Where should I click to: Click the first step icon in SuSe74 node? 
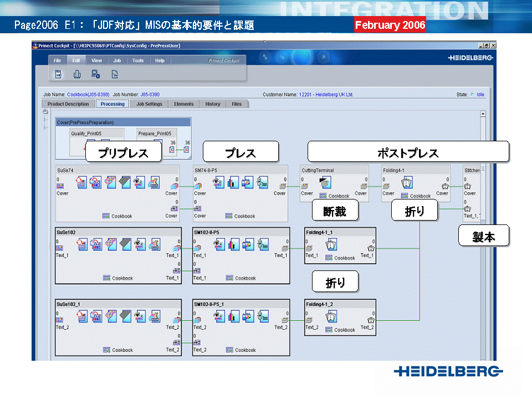(83, 182)
